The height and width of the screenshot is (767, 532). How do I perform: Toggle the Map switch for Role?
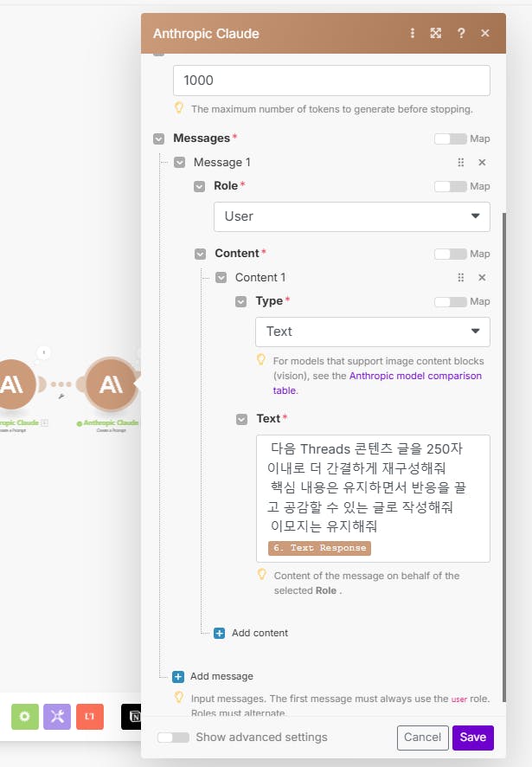coord(451,186)
